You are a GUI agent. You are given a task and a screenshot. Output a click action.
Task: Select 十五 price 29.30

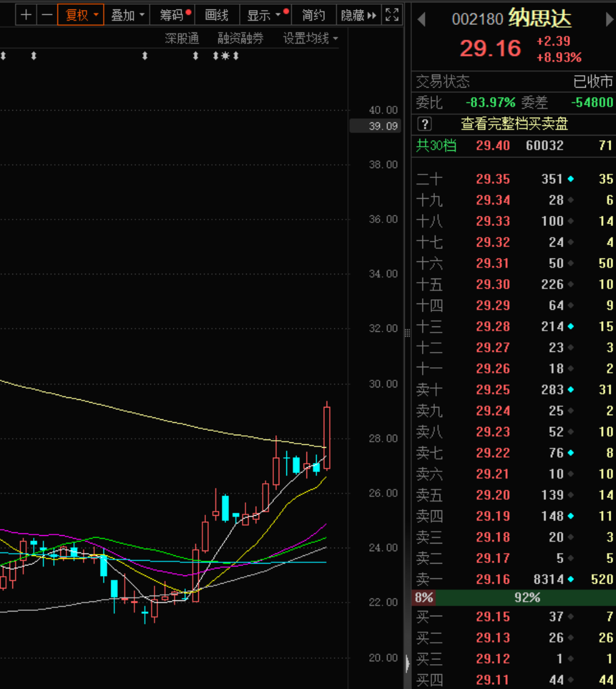[493, 284]
